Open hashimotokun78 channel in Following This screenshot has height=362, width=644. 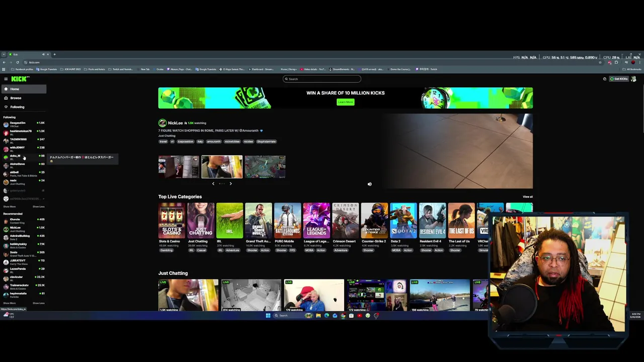24,132
